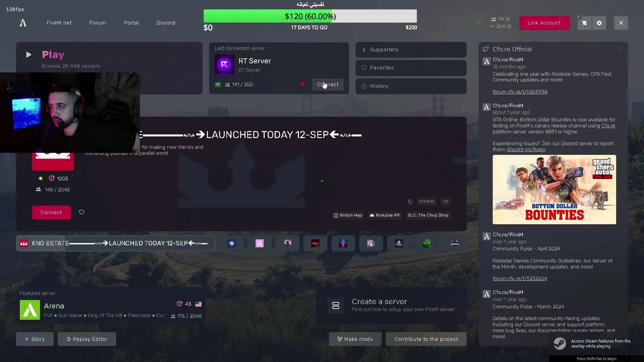
Task: Click RT Server purple logo
Action: tap(224, 64)
